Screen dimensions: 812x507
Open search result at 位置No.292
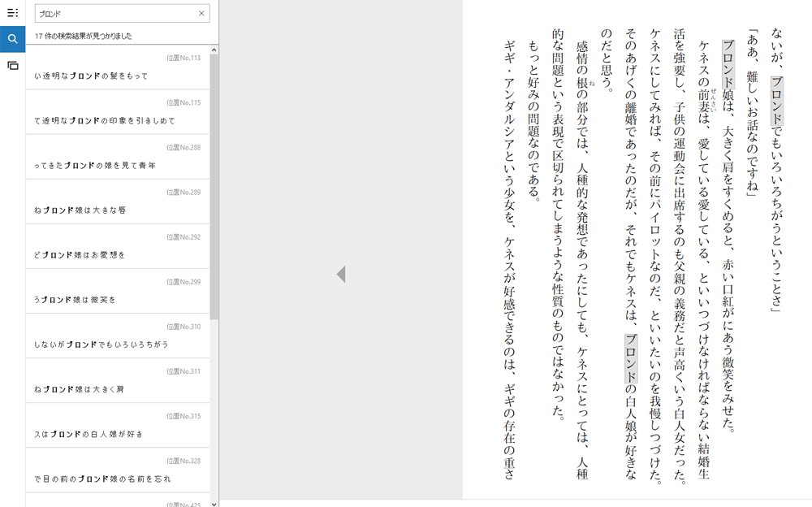click(x=118, y=246)
